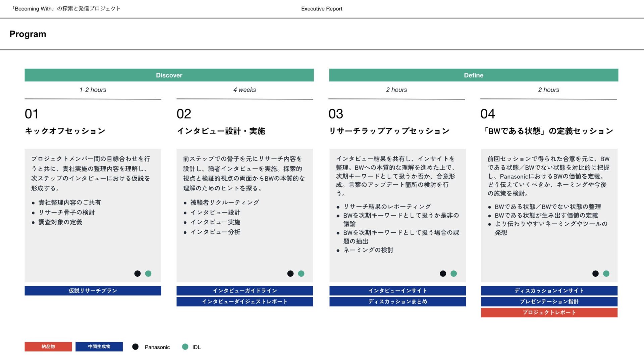Click the プロジェクトレポート red deliverable bar
The width and height of the screenshot is (644, 362).
click(549, 313)
